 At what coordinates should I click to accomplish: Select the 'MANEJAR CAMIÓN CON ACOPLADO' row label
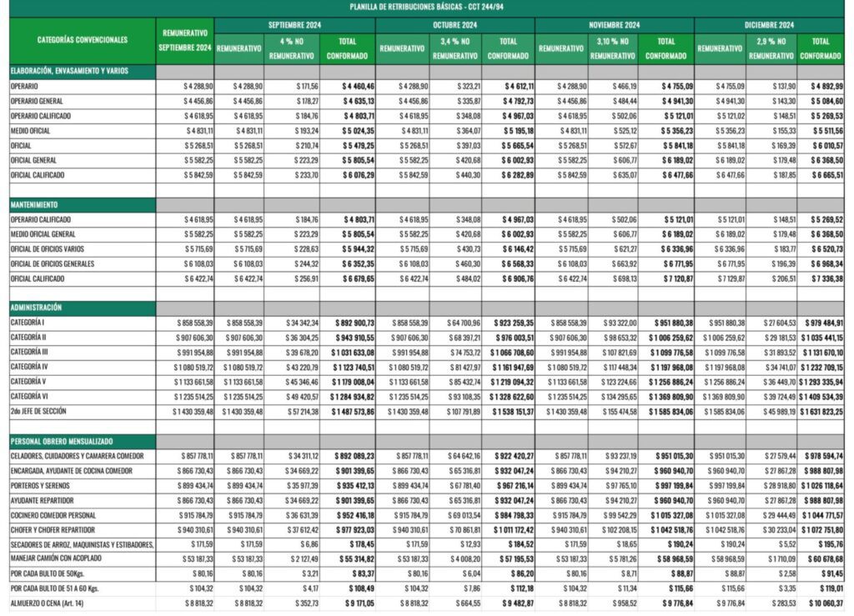tap(56, 558)
